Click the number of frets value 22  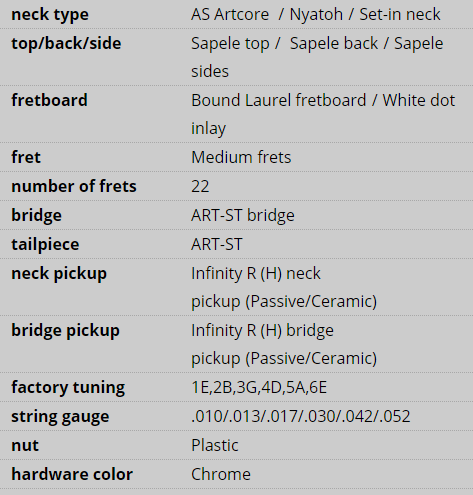click(x=200, y=186)
